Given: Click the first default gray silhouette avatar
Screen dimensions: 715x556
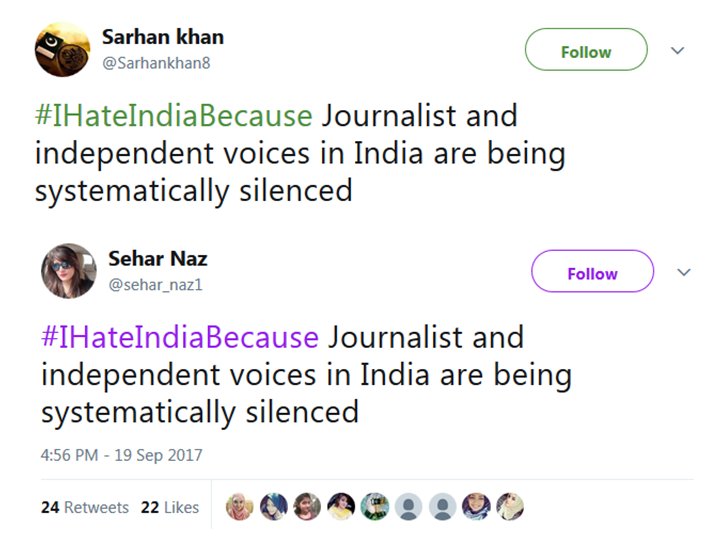Looking at the screenshot, I should pos(408,507).
